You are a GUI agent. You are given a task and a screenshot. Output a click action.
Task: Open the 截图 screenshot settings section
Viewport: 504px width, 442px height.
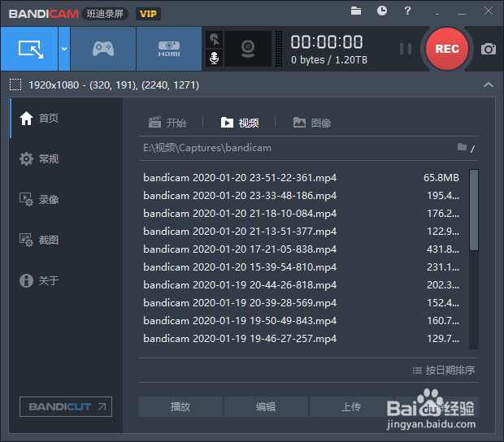[66, 240]
